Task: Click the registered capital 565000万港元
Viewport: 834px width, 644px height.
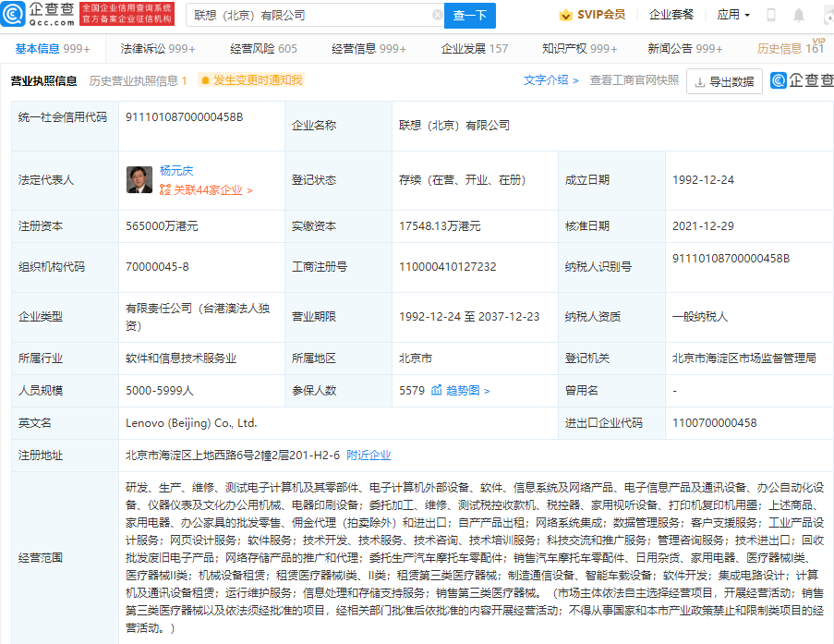Action: coord(162,226)
